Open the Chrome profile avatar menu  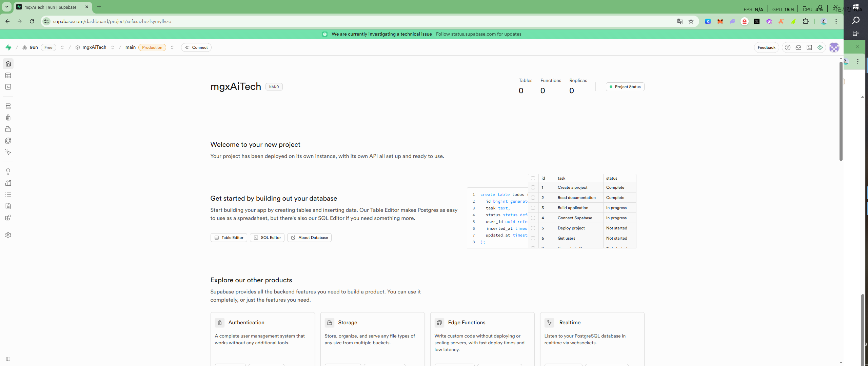[x=824, y=21]
